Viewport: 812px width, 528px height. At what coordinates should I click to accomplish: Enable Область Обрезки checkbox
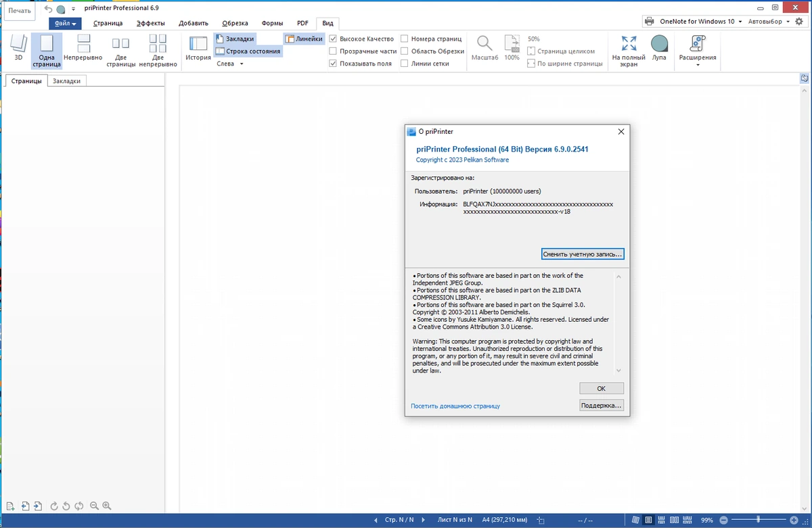click(405, 51)
